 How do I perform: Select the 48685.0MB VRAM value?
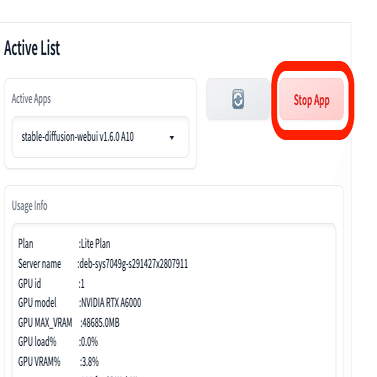101,323
